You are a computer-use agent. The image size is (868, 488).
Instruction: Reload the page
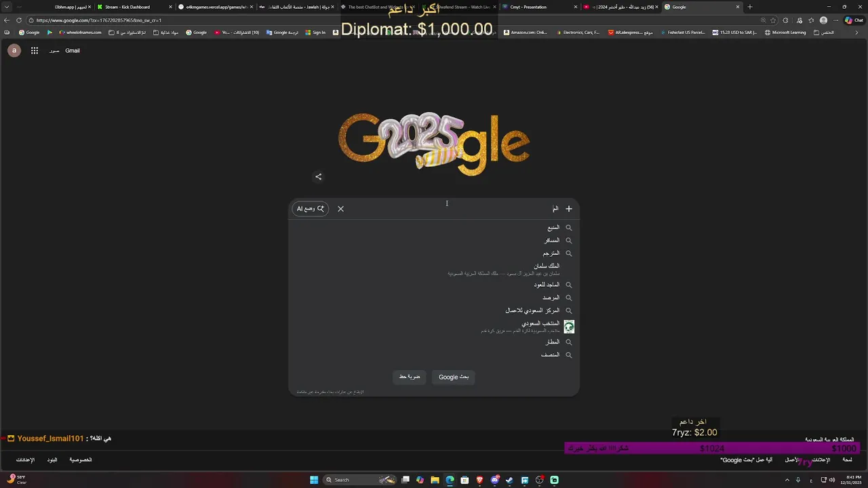click(x=18, y=20)
